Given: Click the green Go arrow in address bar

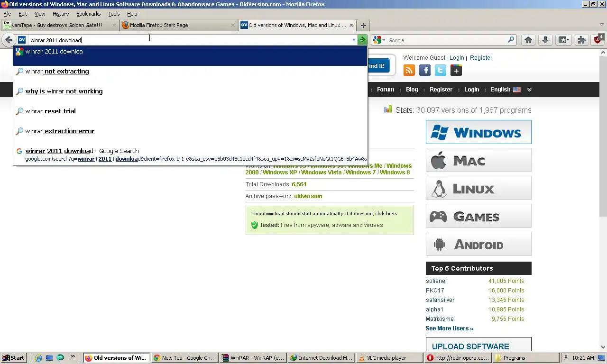Looking at the screenshot, I should 362,40.
